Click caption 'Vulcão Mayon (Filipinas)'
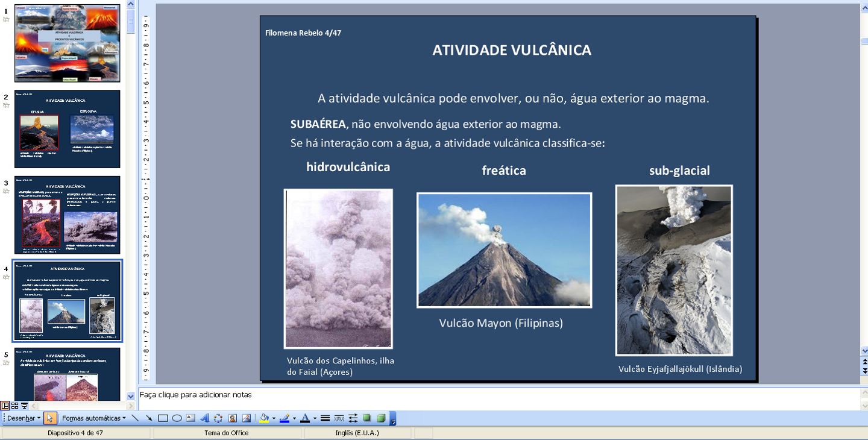The image size is (868, 440). (501, 323)
